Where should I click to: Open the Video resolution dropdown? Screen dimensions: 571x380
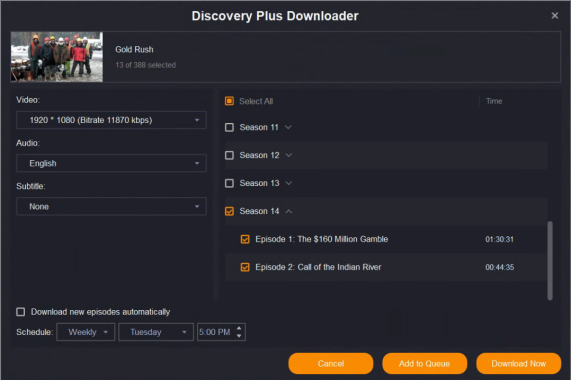click(x=111, y=120)
